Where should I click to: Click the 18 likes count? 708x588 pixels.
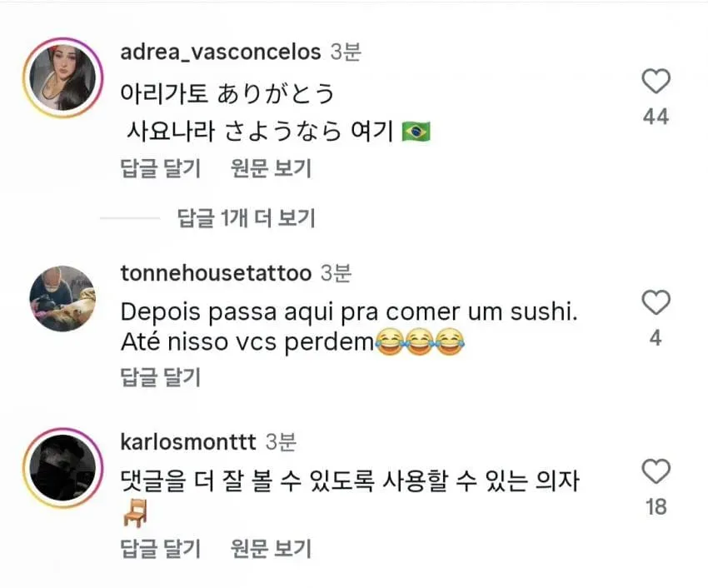tap(656, 506)
